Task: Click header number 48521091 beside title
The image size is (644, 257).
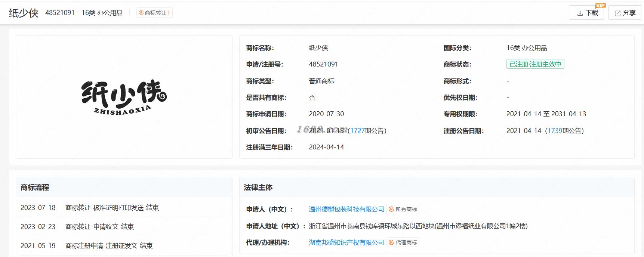Action: pos(60,13)
